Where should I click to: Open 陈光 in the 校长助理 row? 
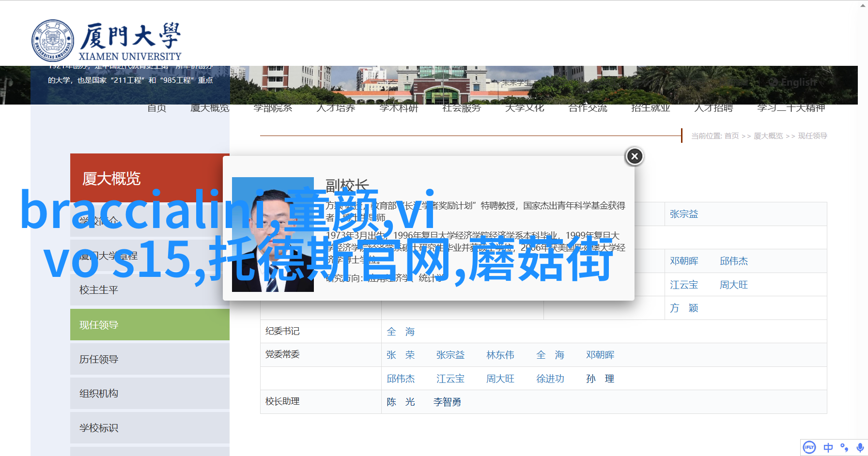click(401, 402)
